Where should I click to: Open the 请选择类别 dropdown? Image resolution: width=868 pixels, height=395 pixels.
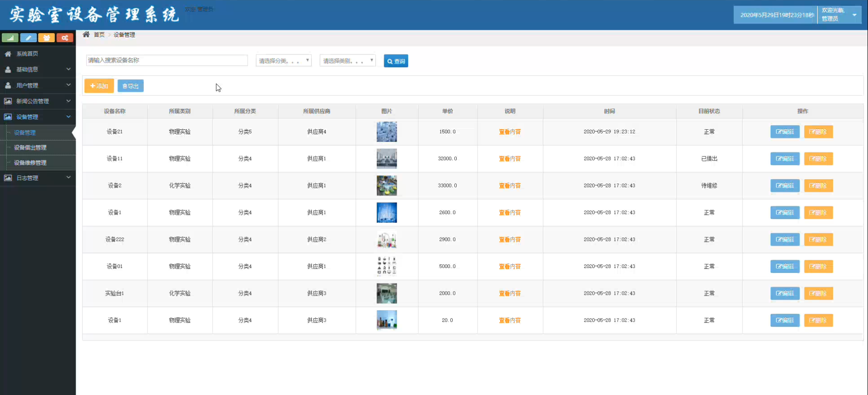[347, 61]
